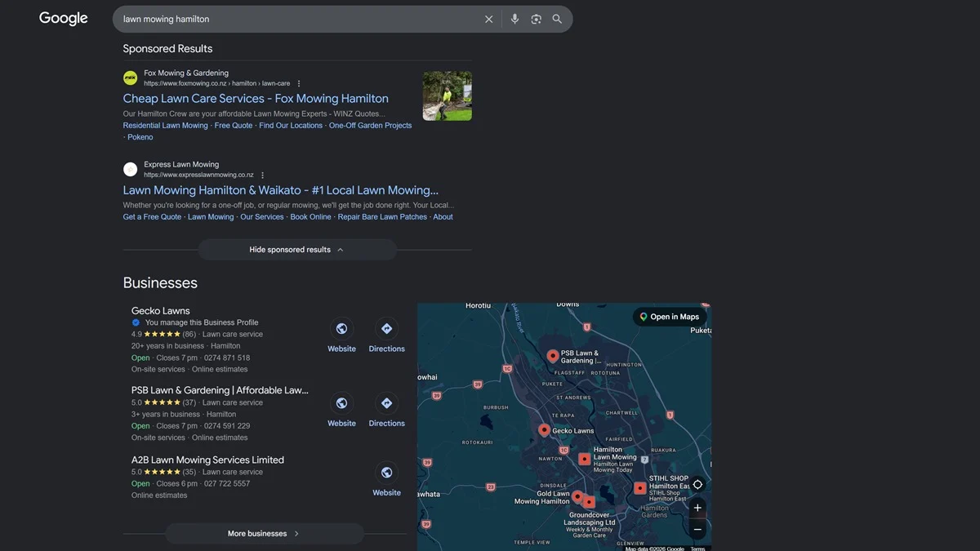
Task: Click PSB phone number 0274 591 229
Action: click(227, 426)
